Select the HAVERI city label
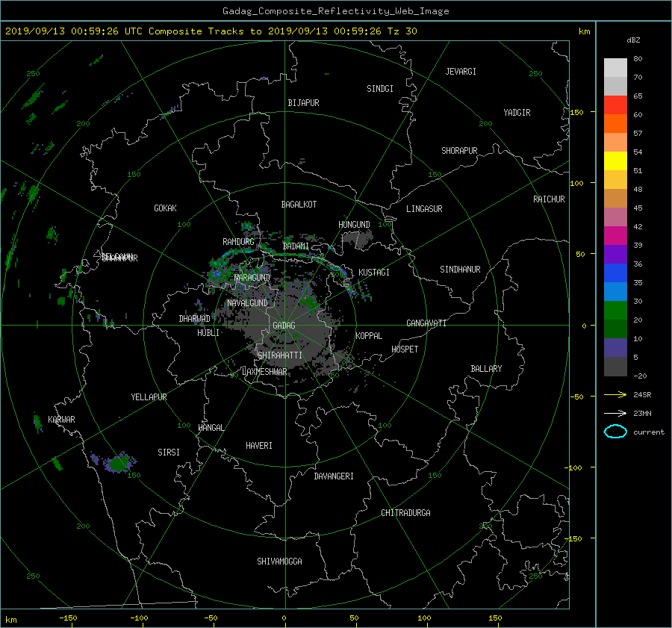The image size is (672, 628). coord(259,446)
